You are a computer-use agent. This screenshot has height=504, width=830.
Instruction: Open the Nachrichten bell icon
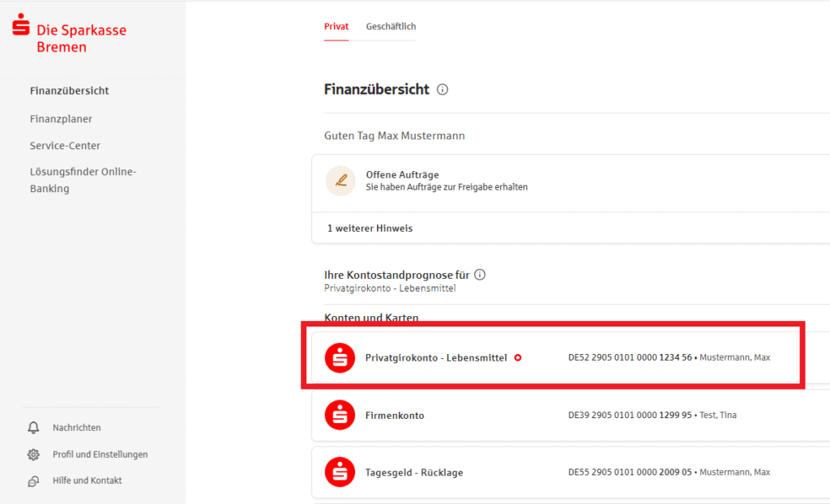click(x=33, y=427)
